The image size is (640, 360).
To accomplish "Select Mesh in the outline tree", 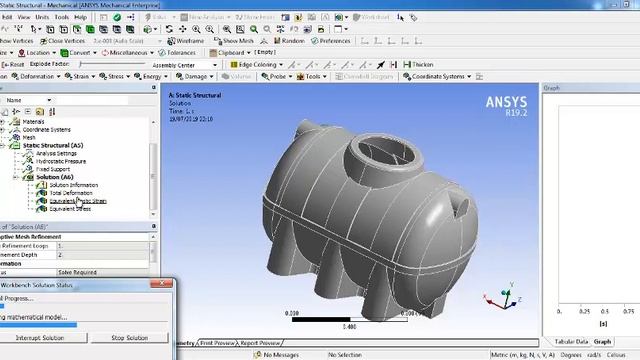I will (29, 138).
